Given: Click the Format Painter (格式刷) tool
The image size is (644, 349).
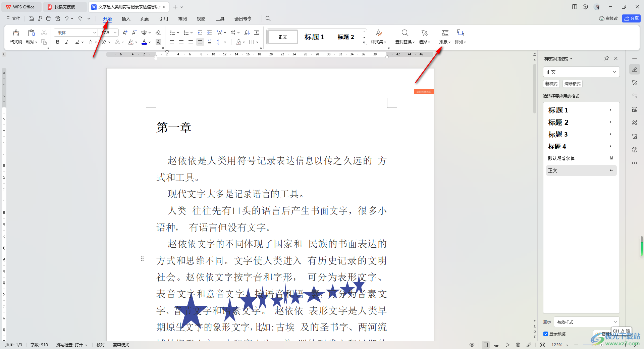Looking at the screenshot, I should coord(16,37).
